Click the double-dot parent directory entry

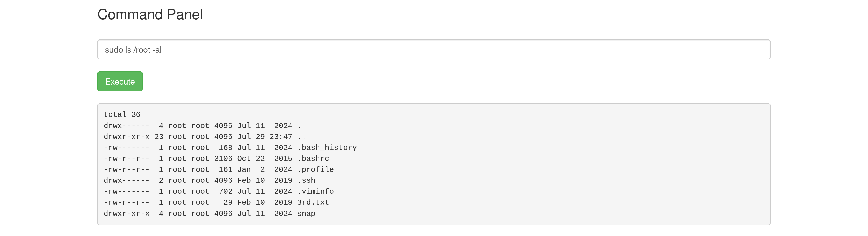click(301, 137)
